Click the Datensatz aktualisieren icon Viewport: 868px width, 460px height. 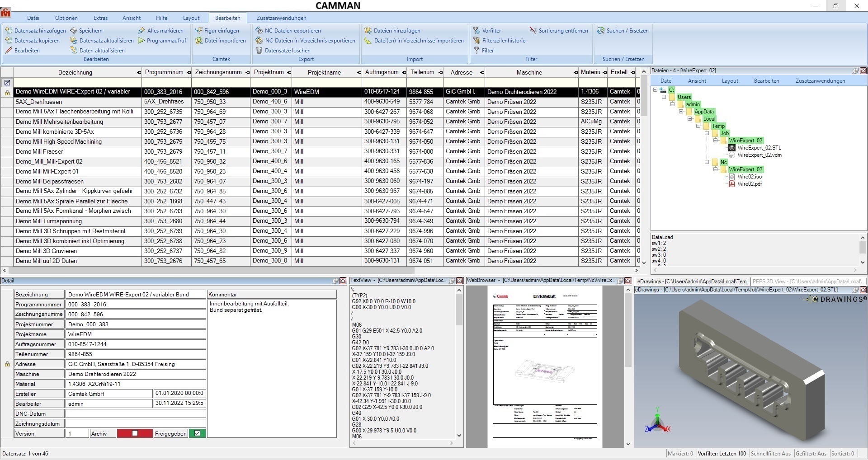(x=74, y=41)
